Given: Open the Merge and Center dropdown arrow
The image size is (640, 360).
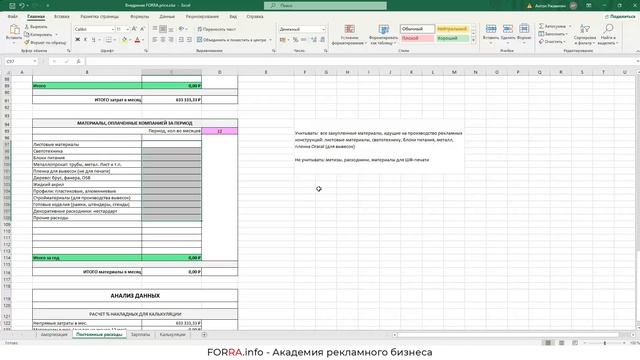Looking at the screenshot, I should [270, 40].
